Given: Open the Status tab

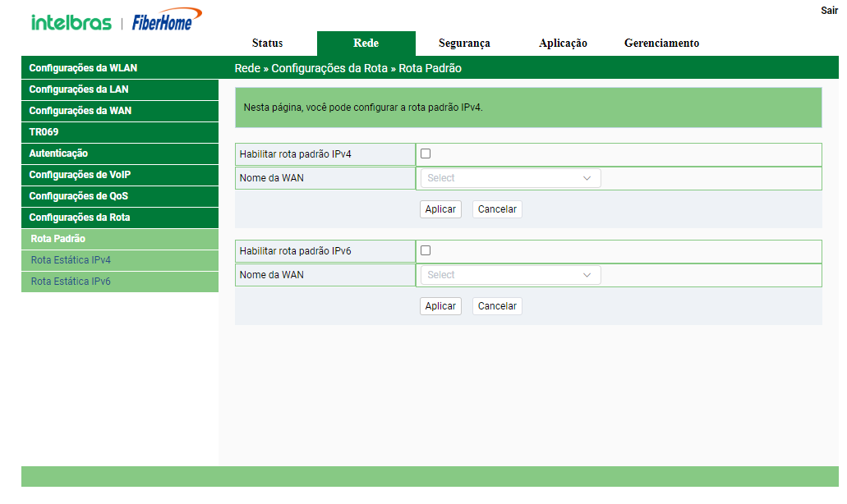Looking at the screenshot, I should 267,44.
